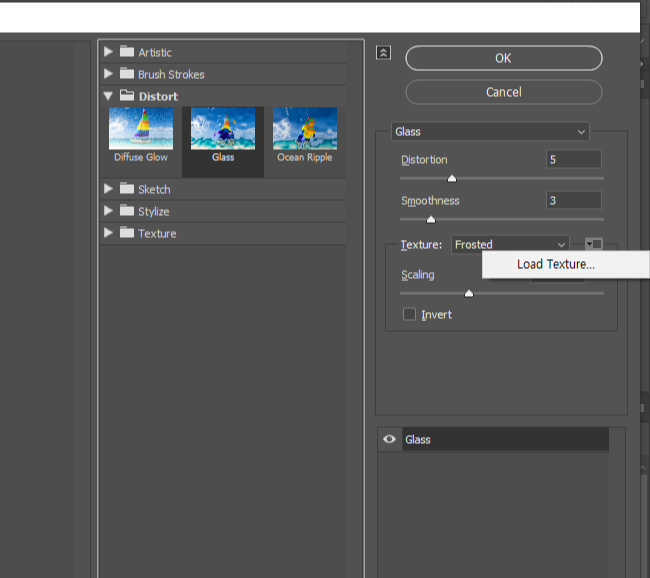Click the Stylize folder icon
The width and height of the screenshot is (650, 578).
pos(127,210)
